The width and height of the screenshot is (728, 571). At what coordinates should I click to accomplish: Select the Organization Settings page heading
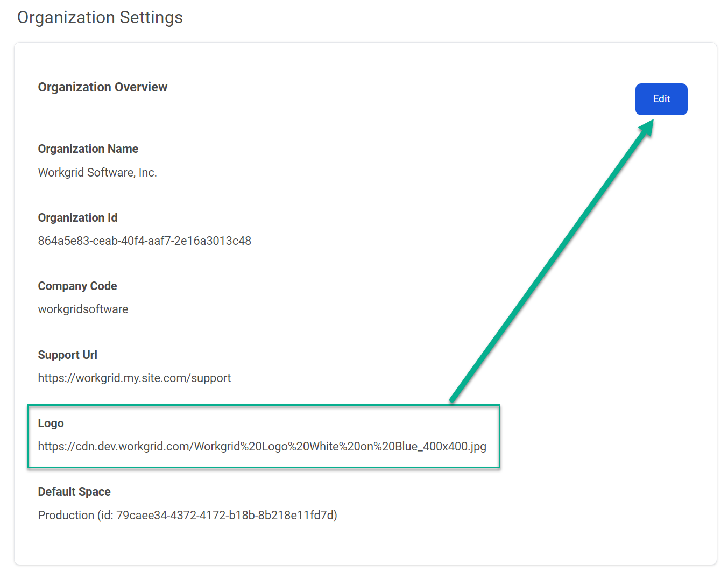[x=100, y=17]
